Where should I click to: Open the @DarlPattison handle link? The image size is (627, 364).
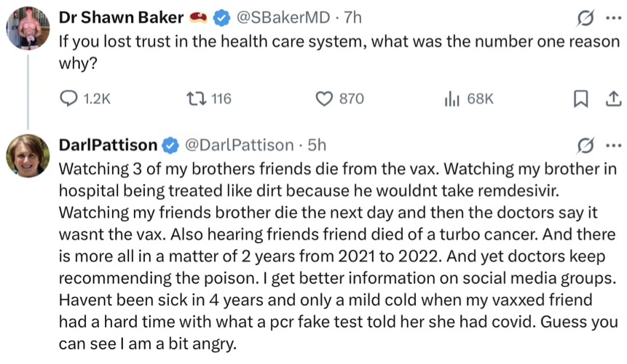click(241, 145)
